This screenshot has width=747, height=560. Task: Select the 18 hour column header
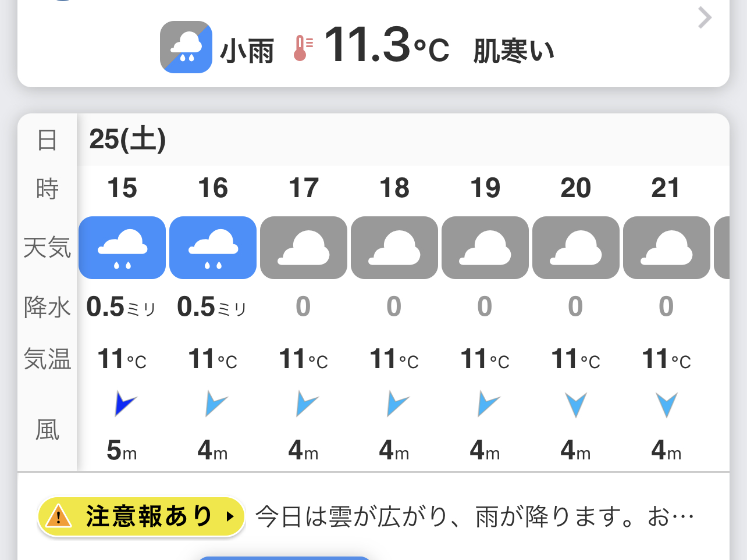pos(394,188)
